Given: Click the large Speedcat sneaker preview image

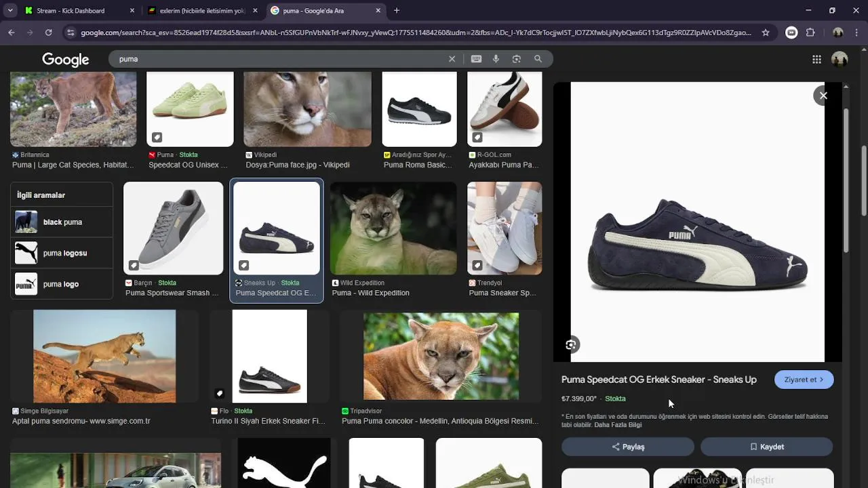Looking at the screenshot, I should [698, 222].
